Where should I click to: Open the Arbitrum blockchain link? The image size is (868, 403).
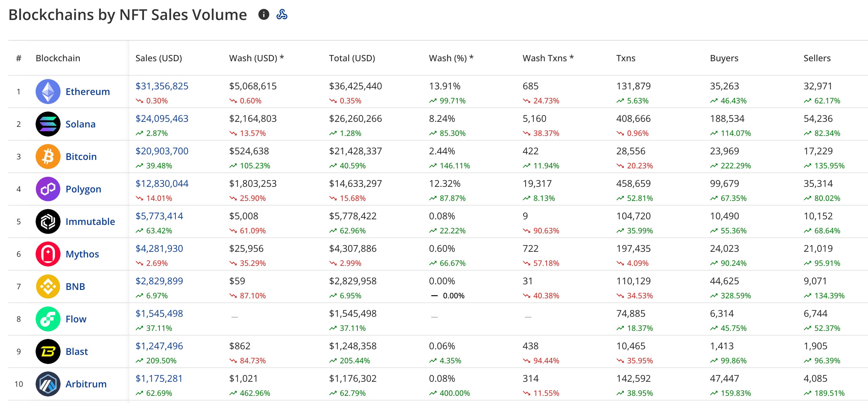pyautogui.click(x=86, y=384)
